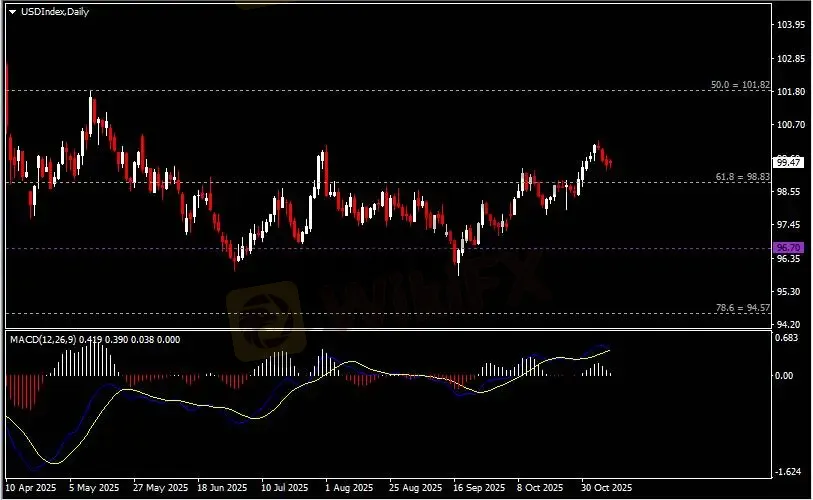Image resolution: width=813 pixels, height=500 pixels.
Task: Click the 10 Apr 2025 date label
Action: (x=31, y=488)
